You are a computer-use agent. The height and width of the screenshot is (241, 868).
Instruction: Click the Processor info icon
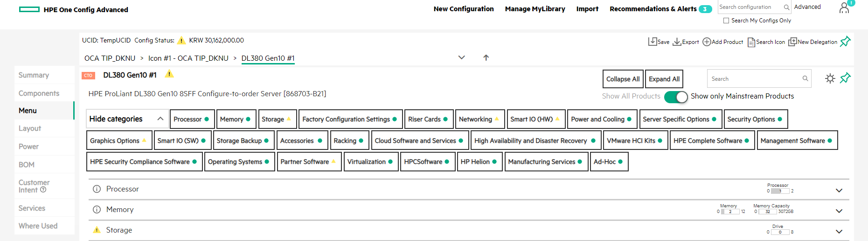click(x=97, y=189)
